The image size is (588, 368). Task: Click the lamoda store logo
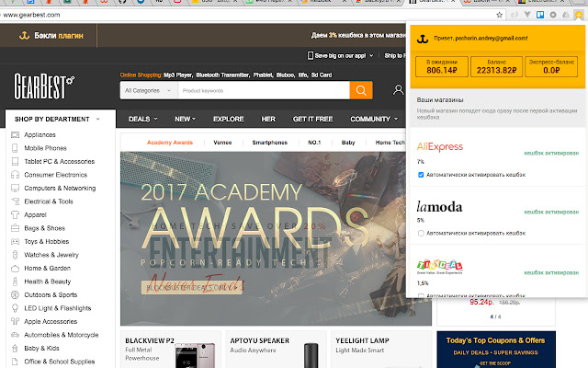click(439, 206)
